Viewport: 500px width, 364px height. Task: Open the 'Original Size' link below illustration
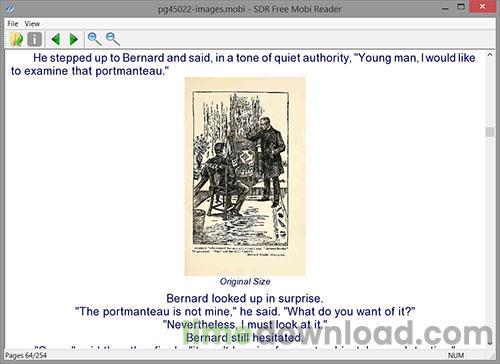click(245, 282)
